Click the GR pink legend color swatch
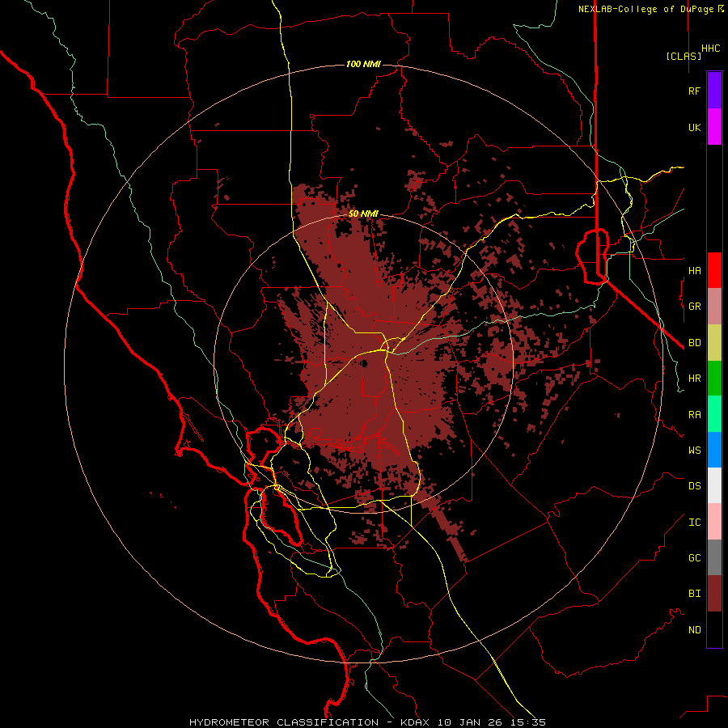Image resolution: width=728 pixels, height=728 pixels. click(x=714, y=307)
